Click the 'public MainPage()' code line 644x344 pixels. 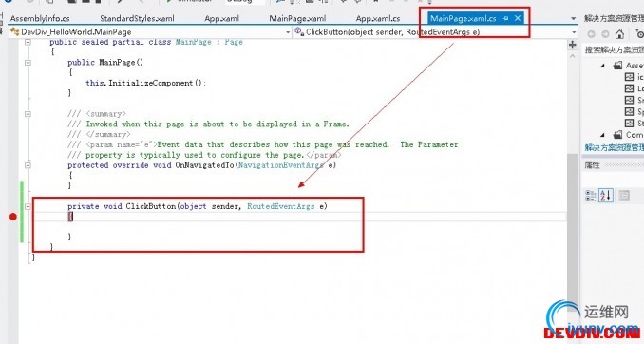coord(105,63)
